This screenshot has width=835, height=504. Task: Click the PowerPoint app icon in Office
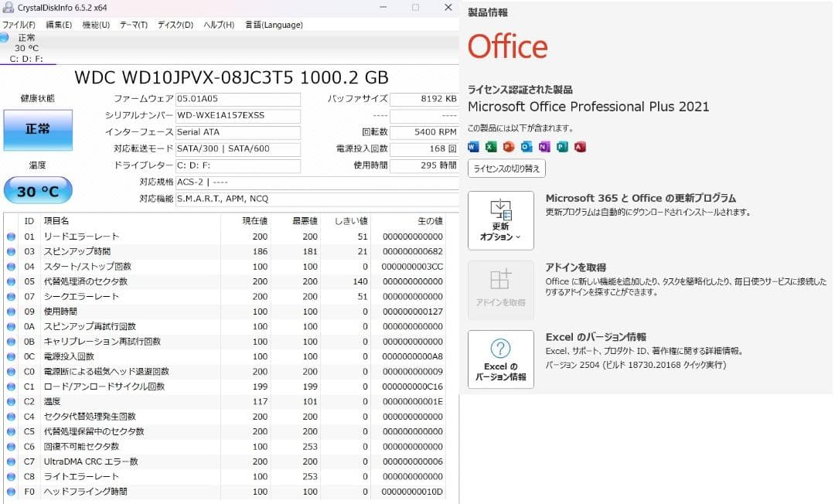[509, 147]
